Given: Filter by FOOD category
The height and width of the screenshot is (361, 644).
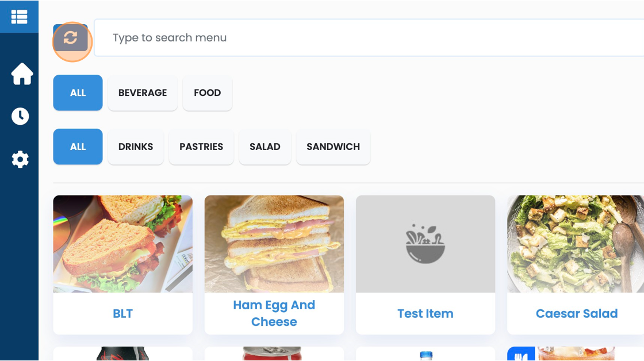Looking at the screenshot, I should point(208,93).
